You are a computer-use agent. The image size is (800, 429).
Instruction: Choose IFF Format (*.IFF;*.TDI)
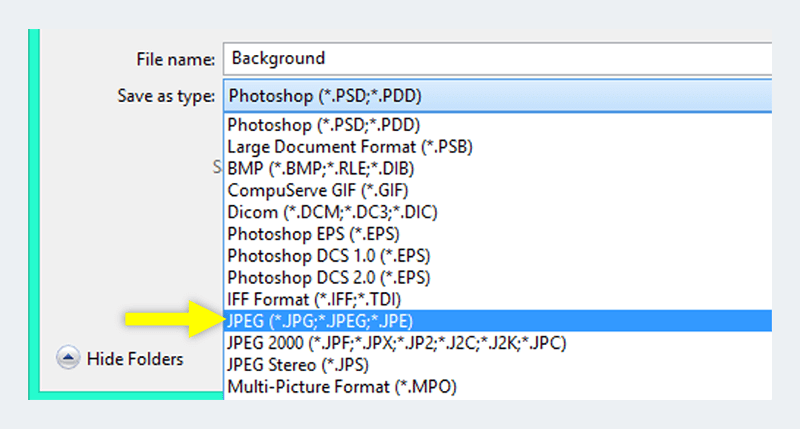pyautogui.click(x=497, y=299)
